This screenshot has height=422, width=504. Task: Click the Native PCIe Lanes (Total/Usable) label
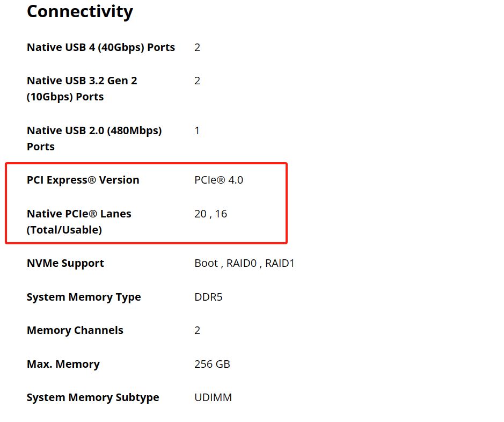pos(79,214)
